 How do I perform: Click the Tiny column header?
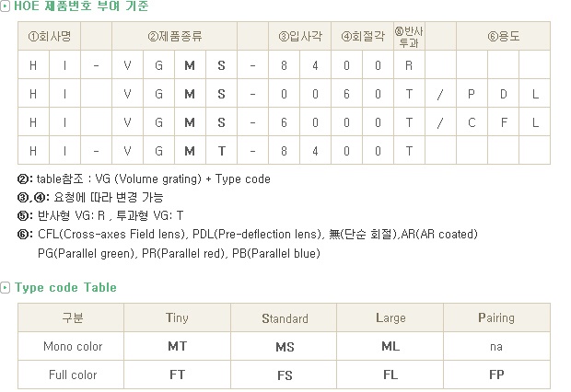click(x=177, y=317)
